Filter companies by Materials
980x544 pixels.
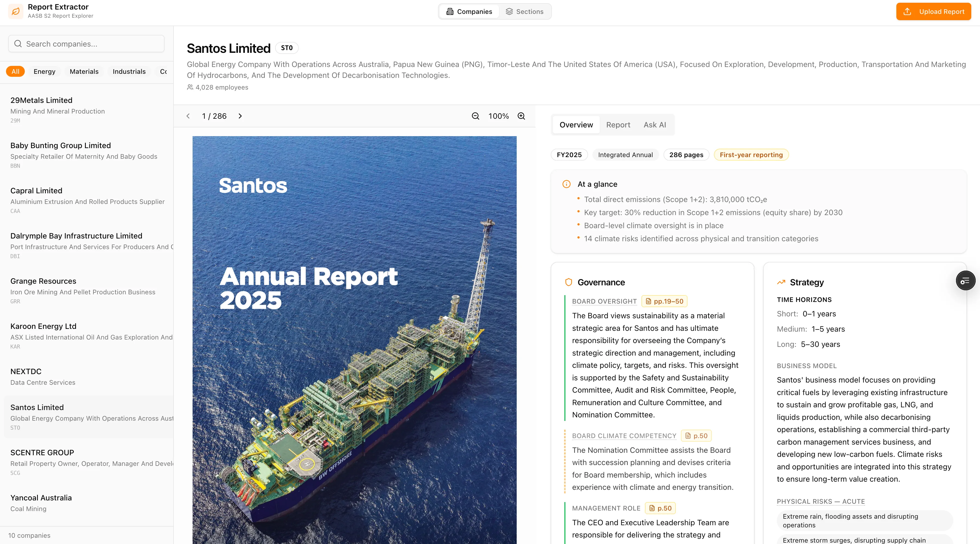(84, 72)
